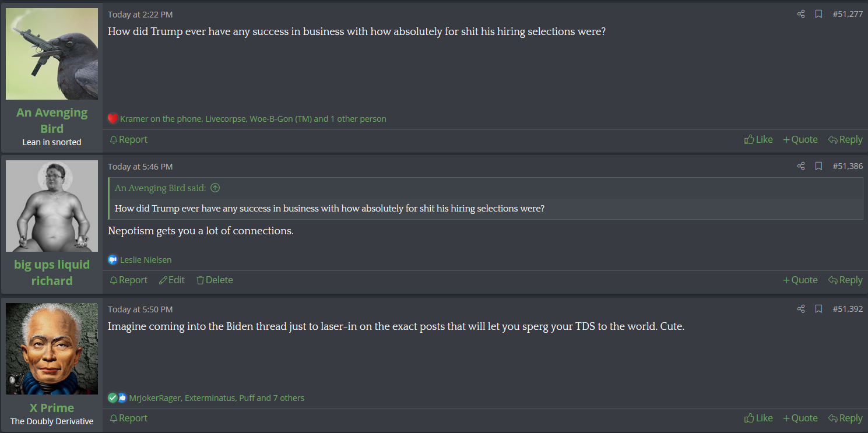Reply to post #51,386

[x=845, y=280]
